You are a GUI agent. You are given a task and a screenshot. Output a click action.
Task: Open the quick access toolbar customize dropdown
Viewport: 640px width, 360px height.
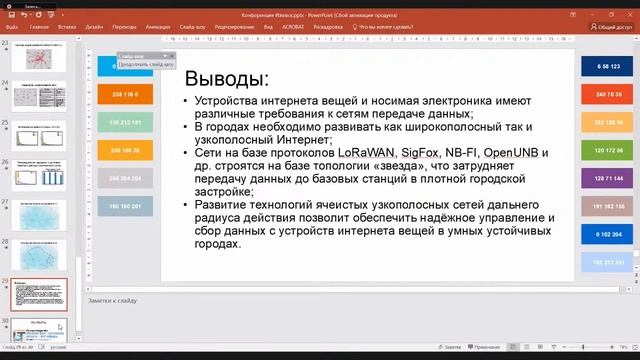click(62, 15)
